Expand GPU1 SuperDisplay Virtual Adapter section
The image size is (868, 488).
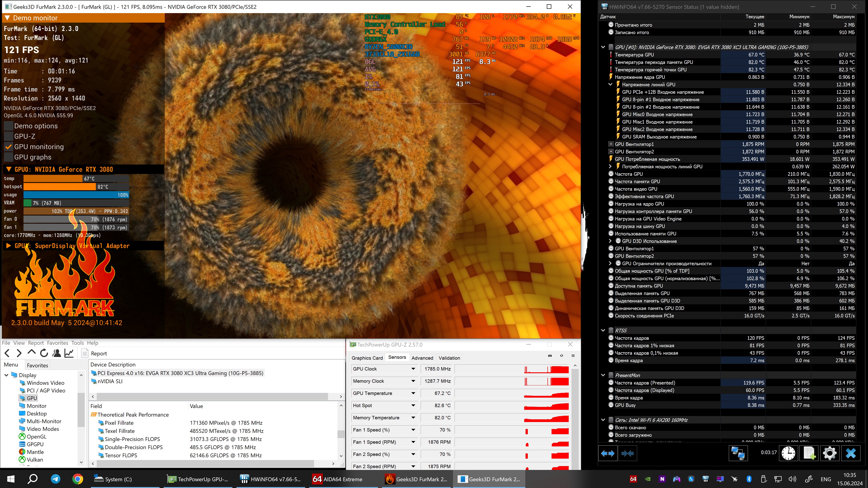[x=8, y=246]
